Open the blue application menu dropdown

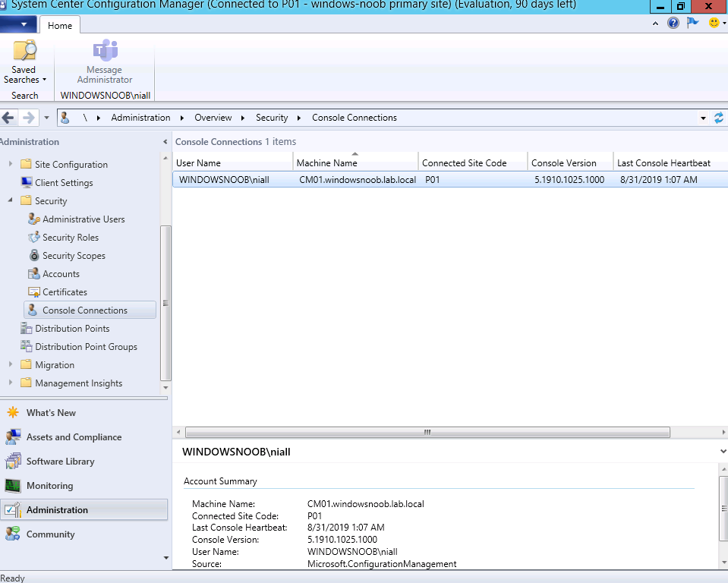[x=18, y=24]
